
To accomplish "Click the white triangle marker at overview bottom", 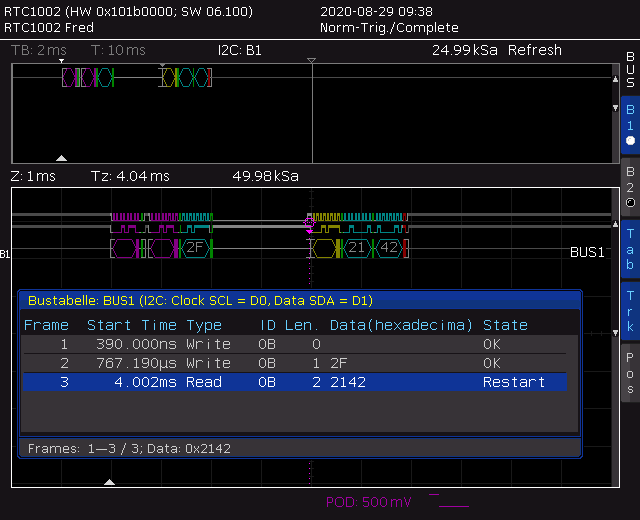I will click(x=61, y=158).
